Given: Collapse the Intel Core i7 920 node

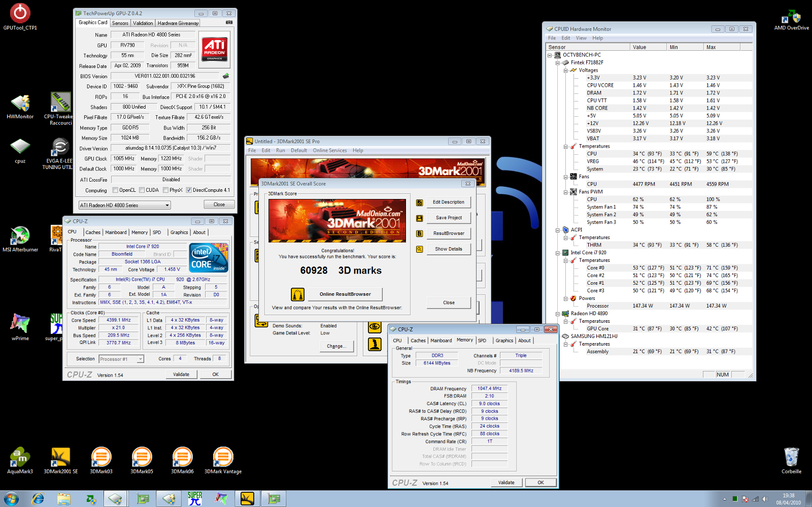Looking at the screenshot, I should [558, 253].
